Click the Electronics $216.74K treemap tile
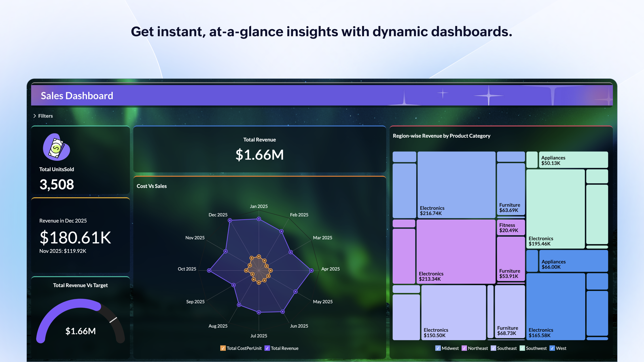The width and height of the screenshot is (644, 362). [456, 185]
